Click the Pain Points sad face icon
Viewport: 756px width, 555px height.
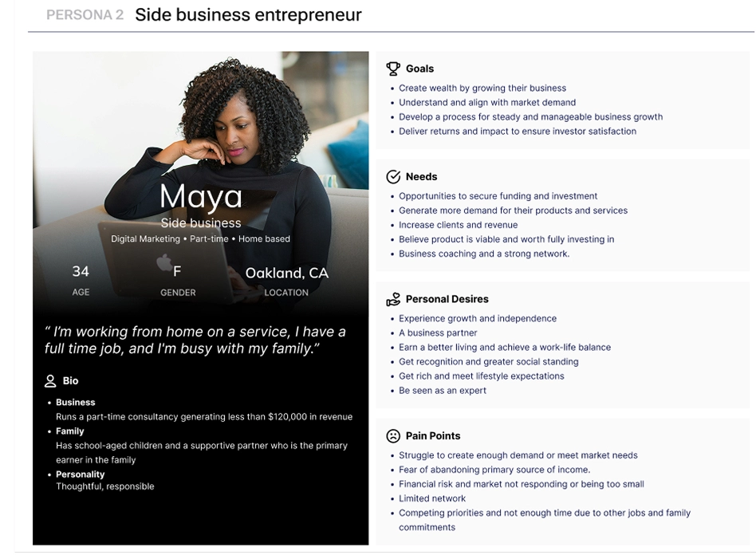393,436
